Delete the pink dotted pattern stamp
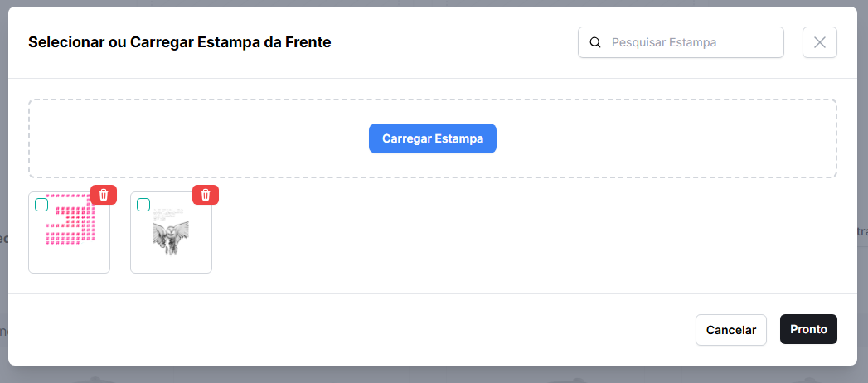 (x=104, y=195)
